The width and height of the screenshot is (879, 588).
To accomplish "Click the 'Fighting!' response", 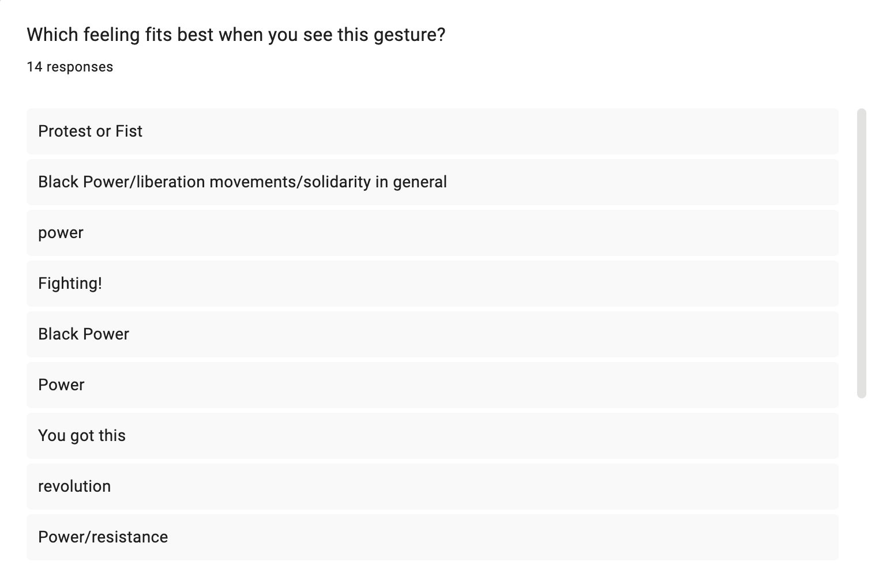I will (x=433, y=284).
